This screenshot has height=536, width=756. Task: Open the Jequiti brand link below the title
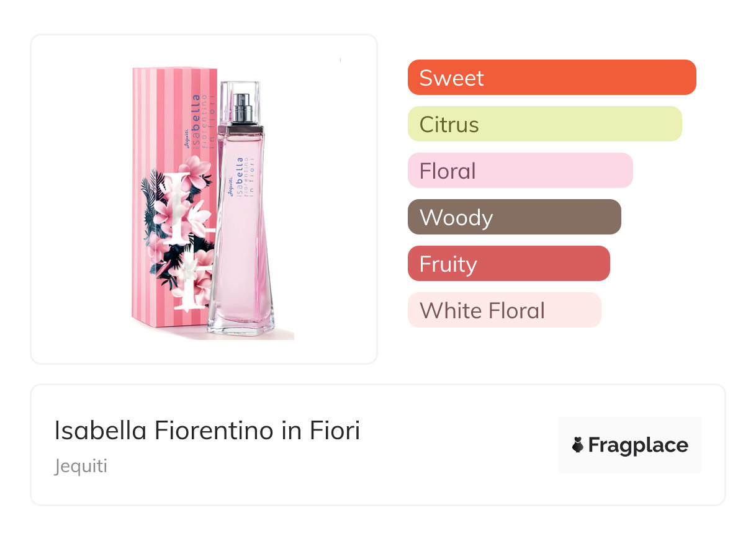(x=81, y=466)
